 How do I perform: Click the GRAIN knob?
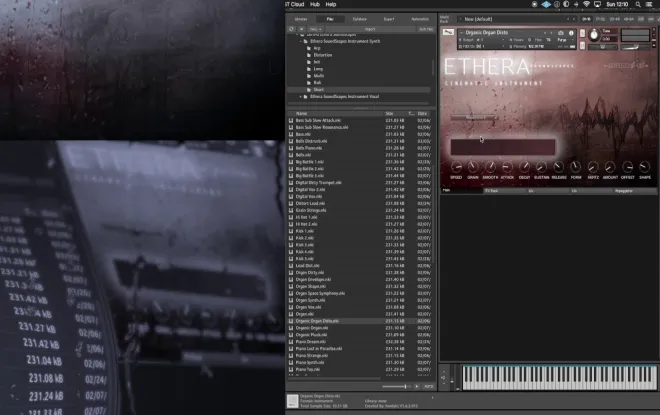(473, 167)
